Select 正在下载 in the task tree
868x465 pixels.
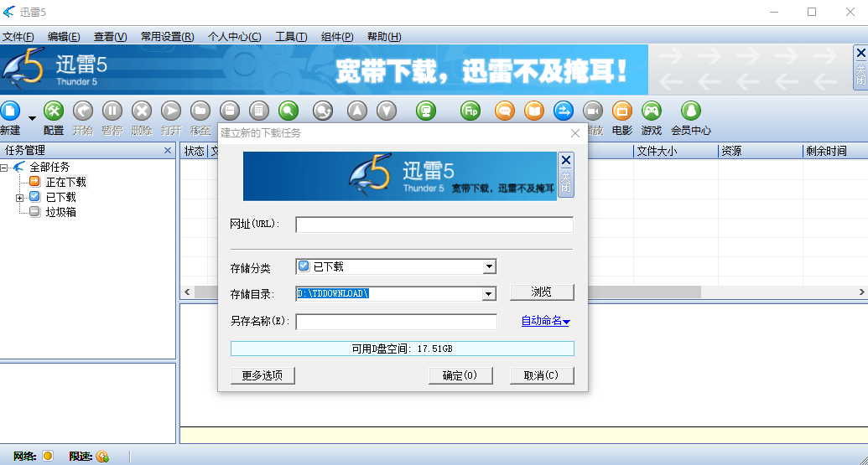[x=66, y=182]
